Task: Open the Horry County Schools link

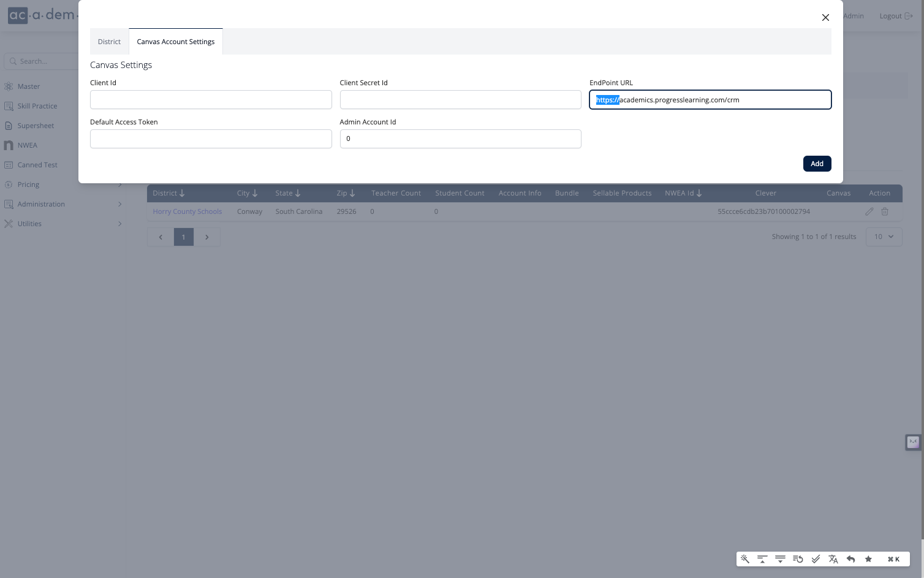Action: click(187, 211)
